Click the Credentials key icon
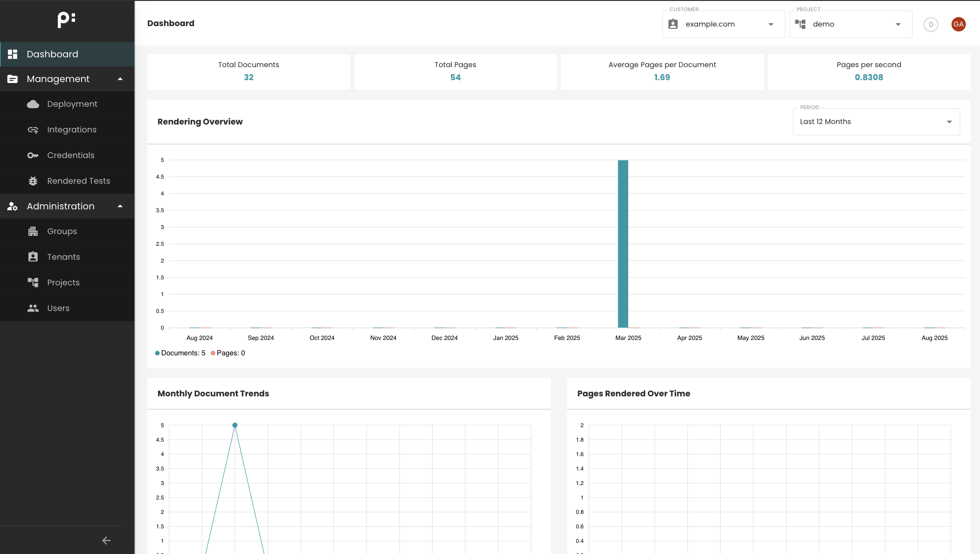Image resolution: width=980 pixels, height=554 pixels. (33, 155)
